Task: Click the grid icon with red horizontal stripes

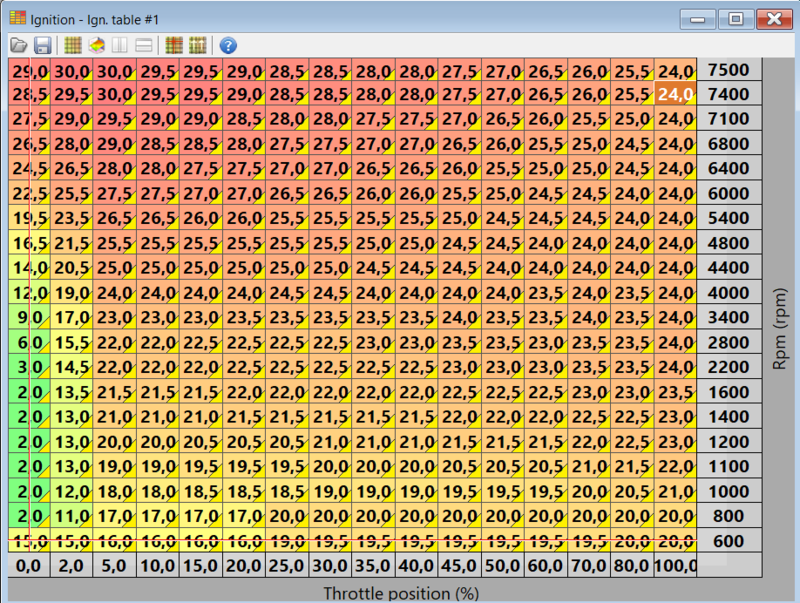Action: [x=174, y=45]
